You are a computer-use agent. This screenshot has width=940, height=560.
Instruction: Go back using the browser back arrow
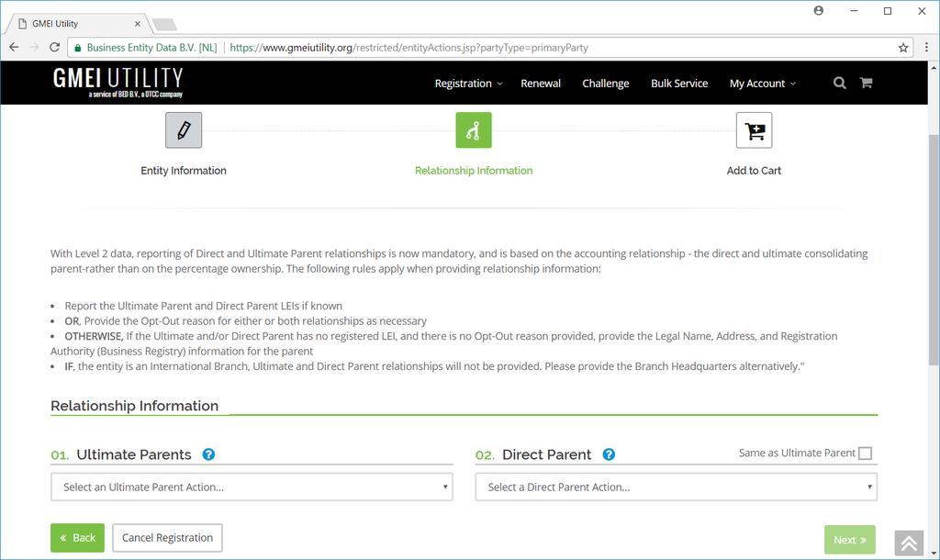14,48
